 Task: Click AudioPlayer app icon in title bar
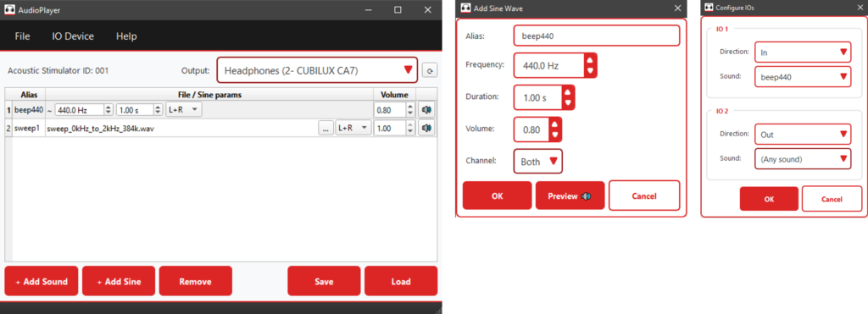10,10
